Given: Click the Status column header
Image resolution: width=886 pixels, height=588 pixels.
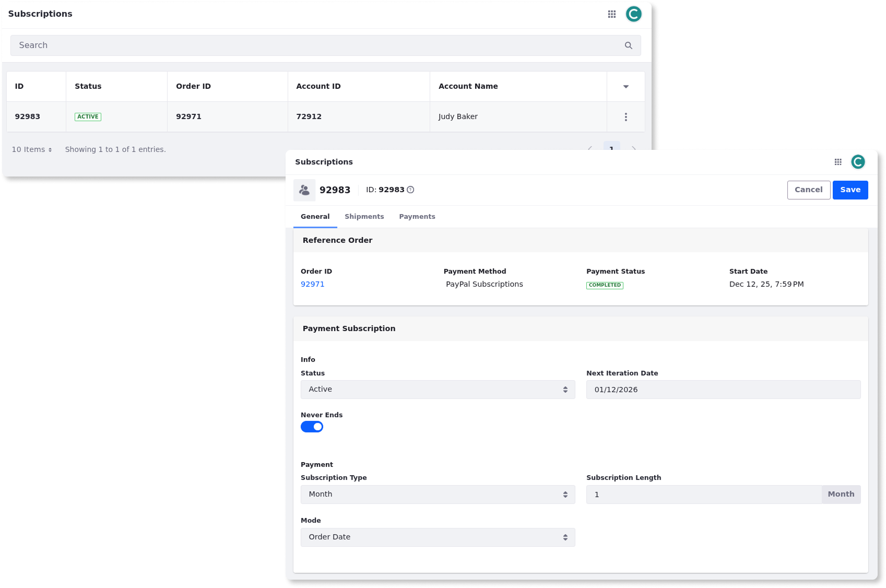Looking at the screenshot, I should coord(116,87).
